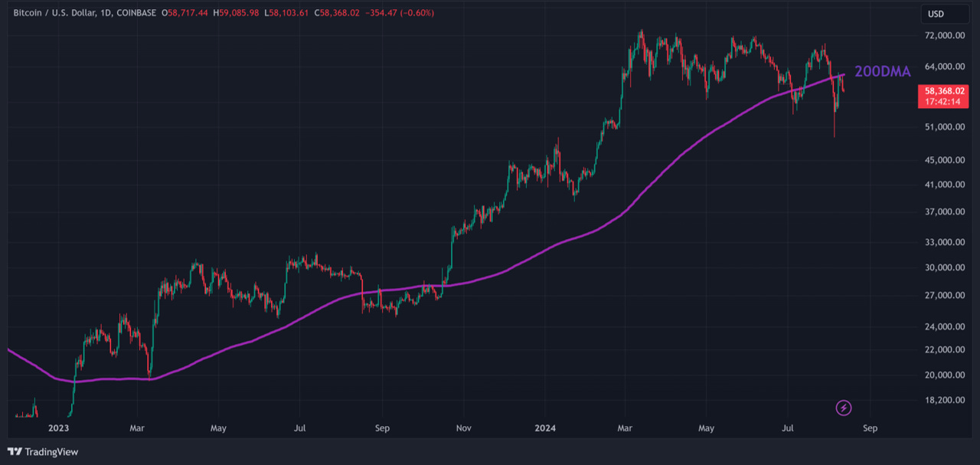Click the H59,085.98 high value
The image size is (980, 465).
tap(235, 13)
